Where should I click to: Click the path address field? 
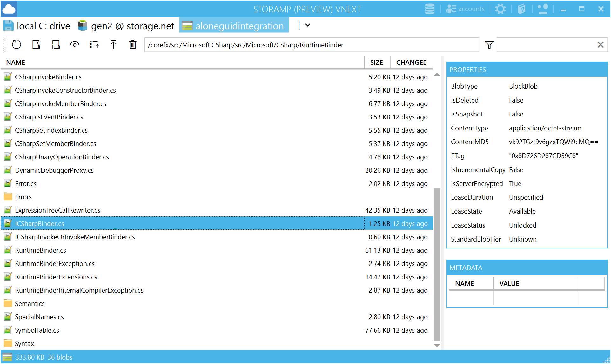tap(311, 45)
